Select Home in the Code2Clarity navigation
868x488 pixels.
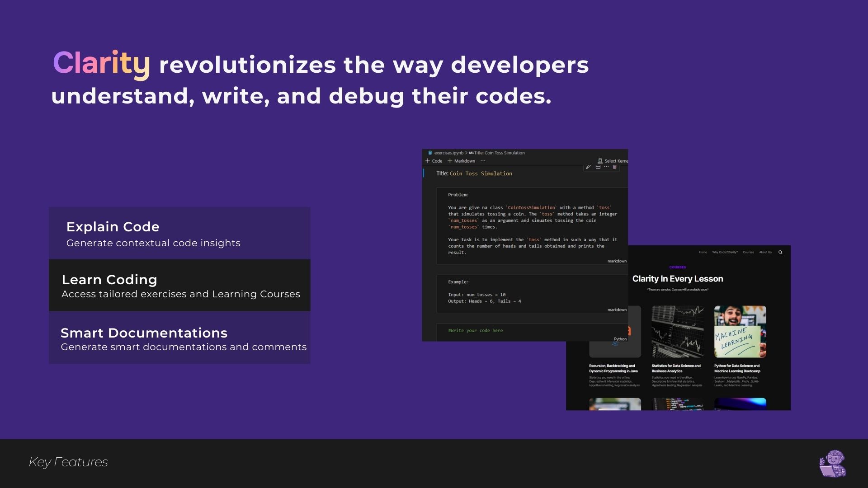pyautogui.click(x=703, y=252)
